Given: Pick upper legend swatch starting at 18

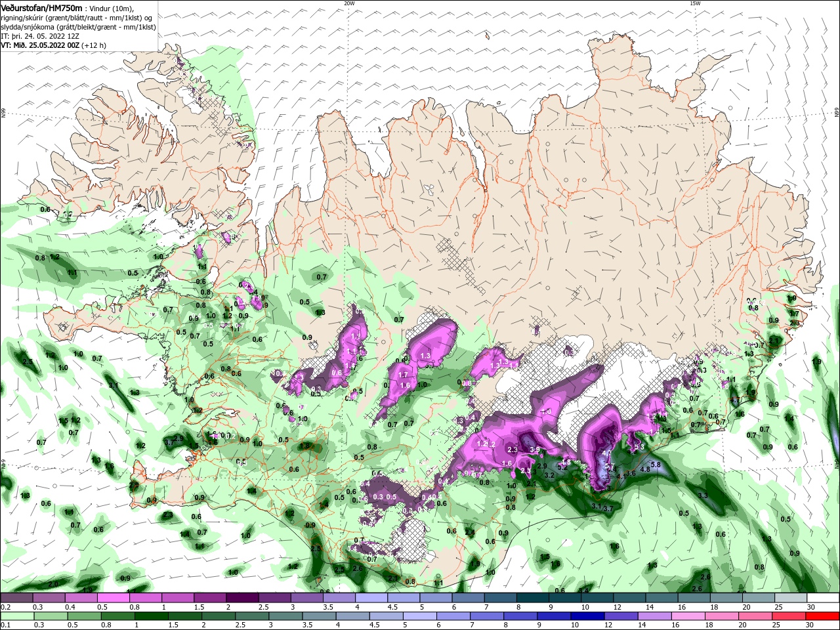Looking at the screenshot, I should pyautogui.click(x=727, y=598).
